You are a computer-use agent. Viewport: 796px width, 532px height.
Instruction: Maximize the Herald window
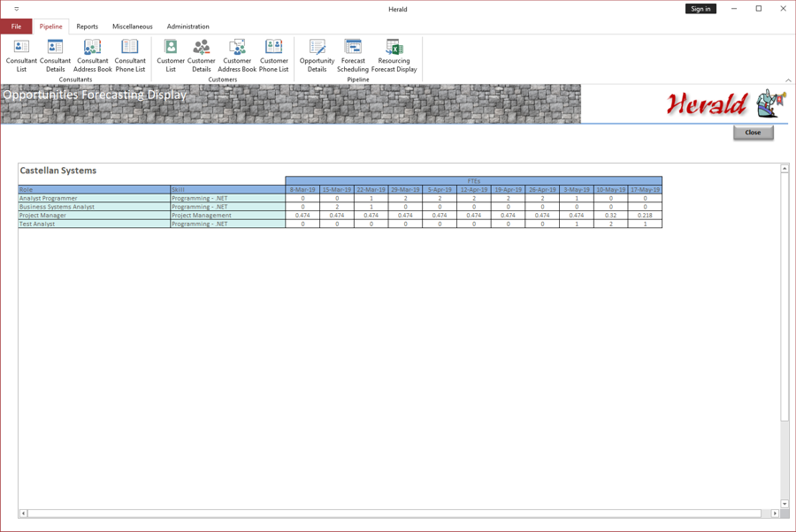[759, 9]
